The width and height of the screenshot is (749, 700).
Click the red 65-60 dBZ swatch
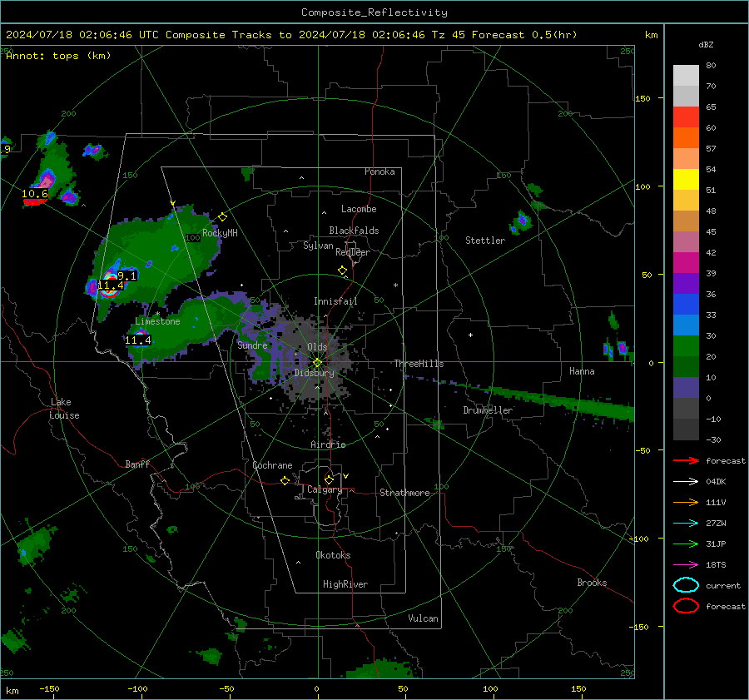686,117
